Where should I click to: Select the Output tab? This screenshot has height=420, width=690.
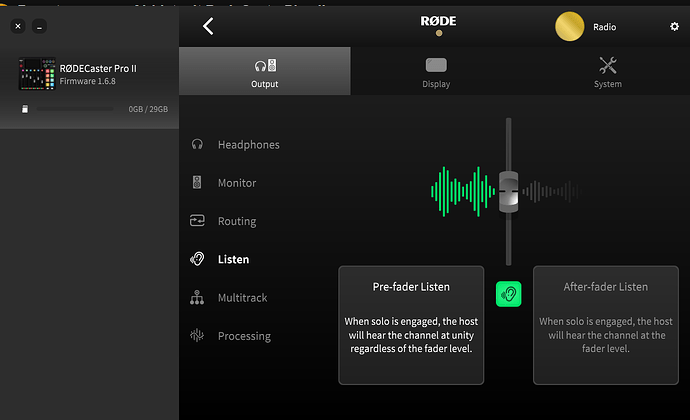(x=264, y=71)
